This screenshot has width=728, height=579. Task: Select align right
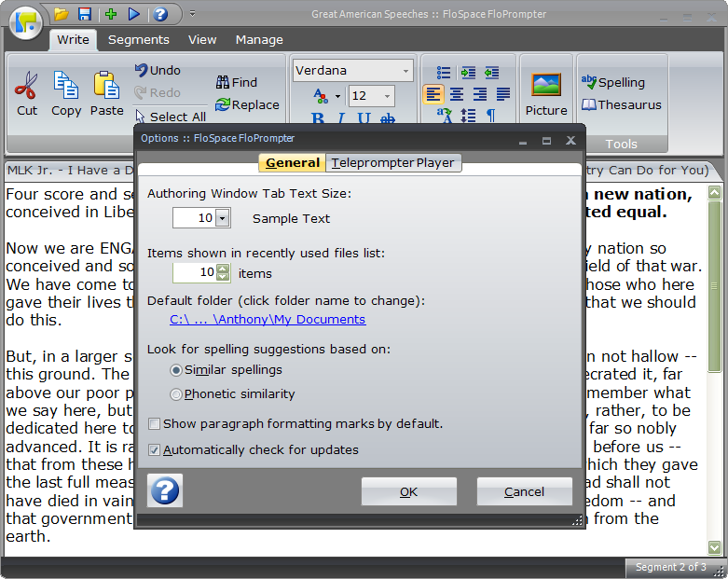480,94
